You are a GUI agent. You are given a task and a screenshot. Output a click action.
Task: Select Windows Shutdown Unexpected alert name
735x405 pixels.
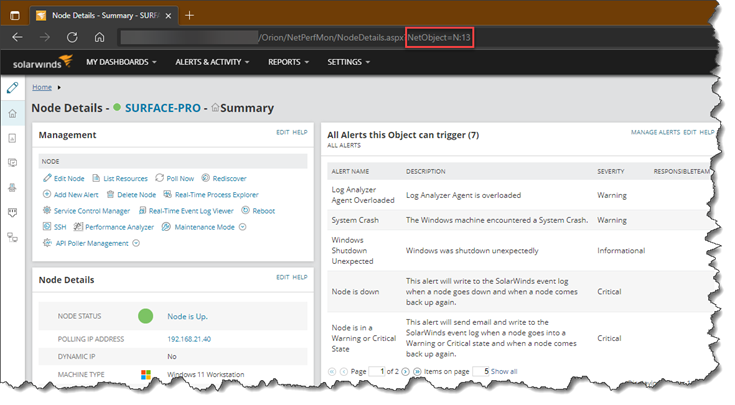coord(352,250)
